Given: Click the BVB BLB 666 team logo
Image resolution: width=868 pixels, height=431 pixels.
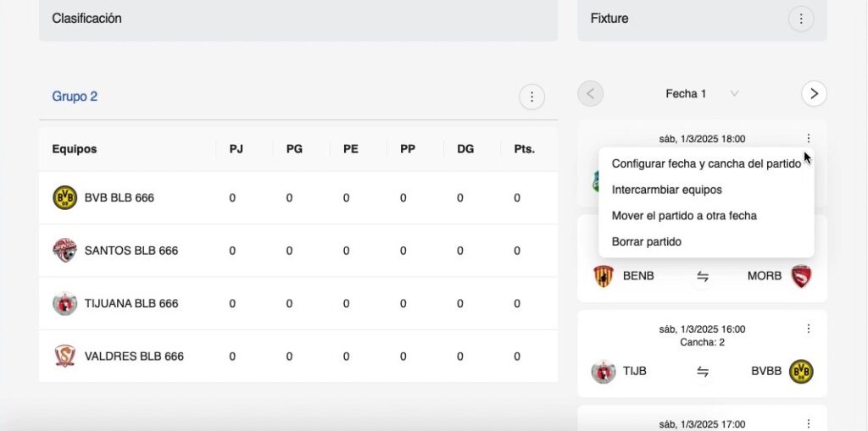Looking at the screenshot, I should (x=64, y=197).
